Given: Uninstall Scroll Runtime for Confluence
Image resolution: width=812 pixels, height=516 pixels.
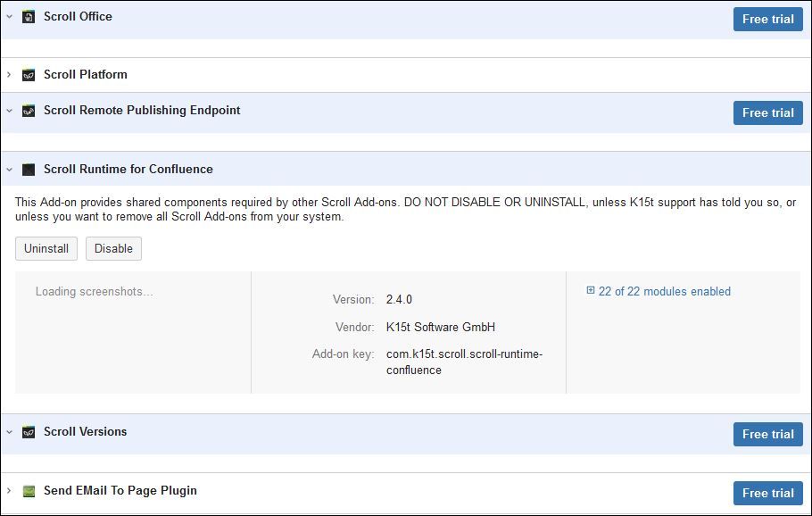Looking at the screenshot, I should coord(46,249).
